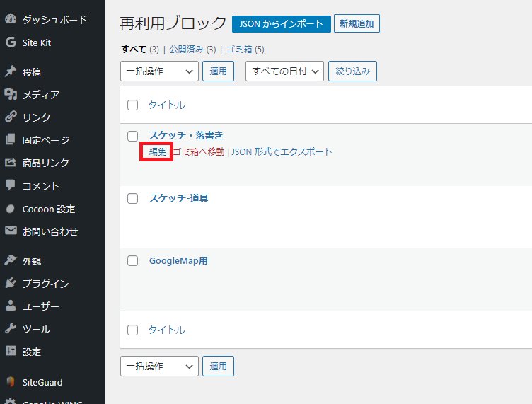The height and width of the screenshot is (404, 532).
Task: Click the envelope icon beside お問い合わせ
Action: tap(11, 231)
